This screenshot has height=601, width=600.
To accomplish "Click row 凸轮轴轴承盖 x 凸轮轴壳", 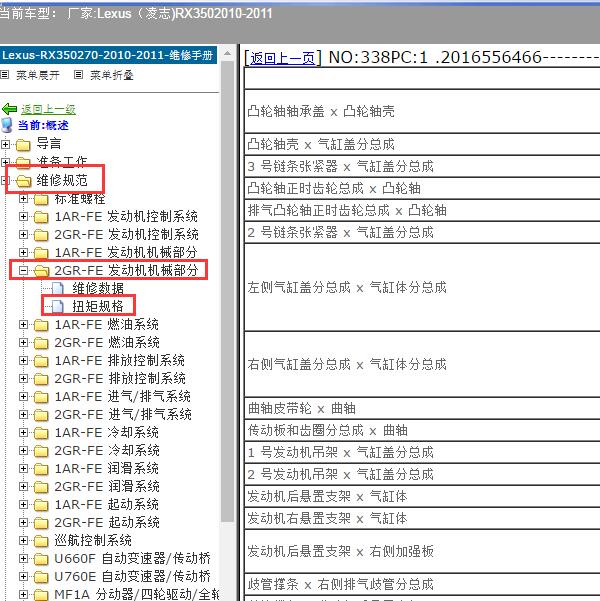I will [x=422, y=112].
